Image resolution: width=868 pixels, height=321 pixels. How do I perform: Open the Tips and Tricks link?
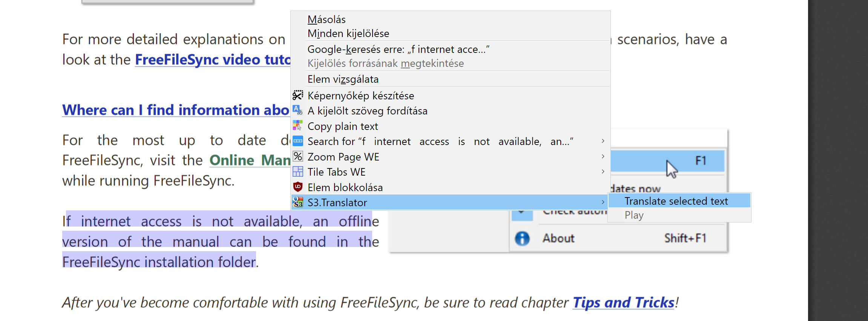click(x=624, y=302)
